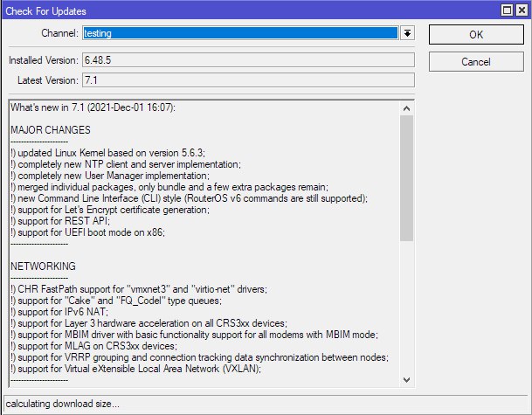Click the new Command Line Interface style line
532x415 pixels.
coord(189,198)
